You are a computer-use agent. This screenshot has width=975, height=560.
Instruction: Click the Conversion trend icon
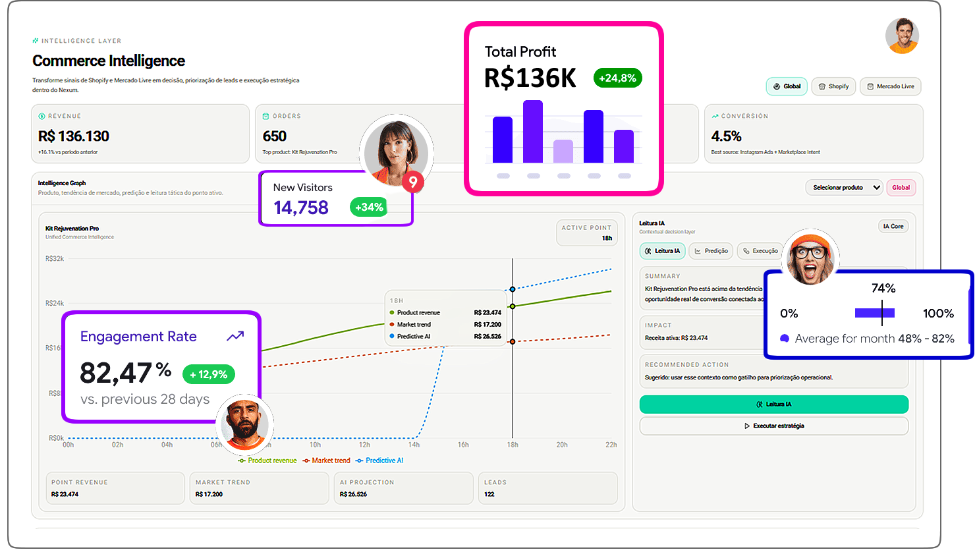point(715,117)
